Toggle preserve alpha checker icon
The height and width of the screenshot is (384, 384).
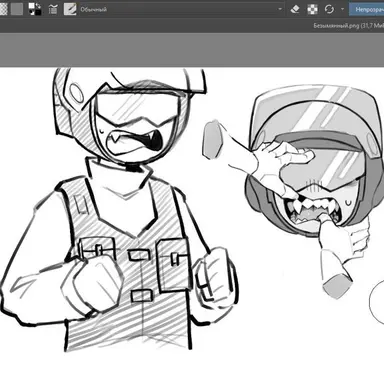click(x=312, y=9)
